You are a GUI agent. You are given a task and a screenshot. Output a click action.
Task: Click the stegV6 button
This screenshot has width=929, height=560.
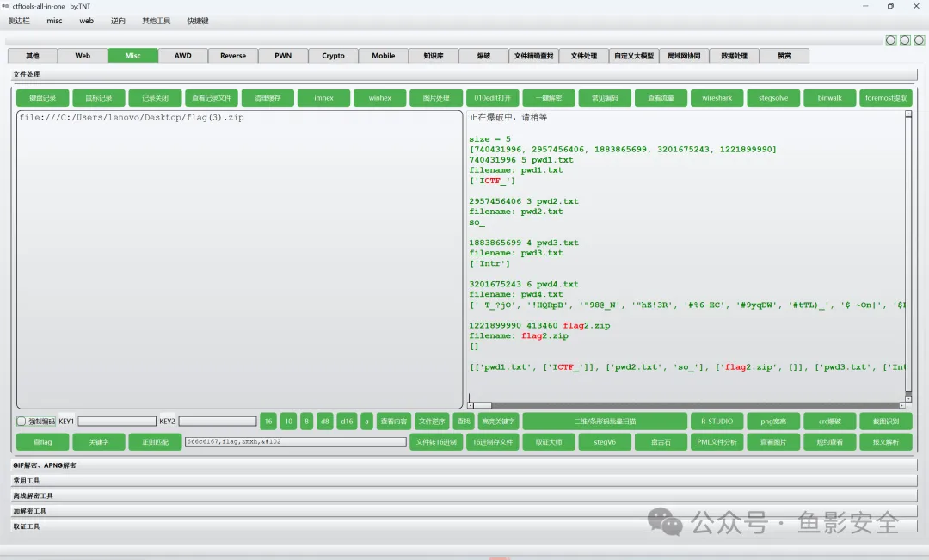pyautogui.click(x=605, y=442)
